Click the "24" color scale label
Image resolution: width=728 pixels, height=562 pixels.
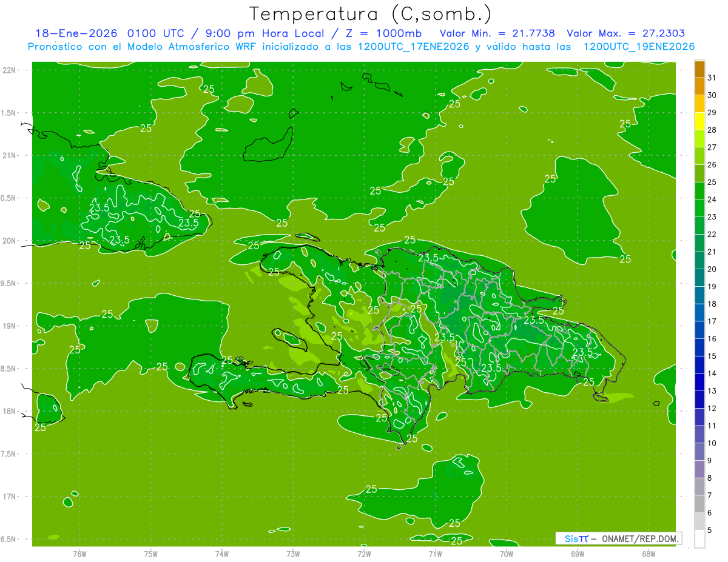[712, 199]
